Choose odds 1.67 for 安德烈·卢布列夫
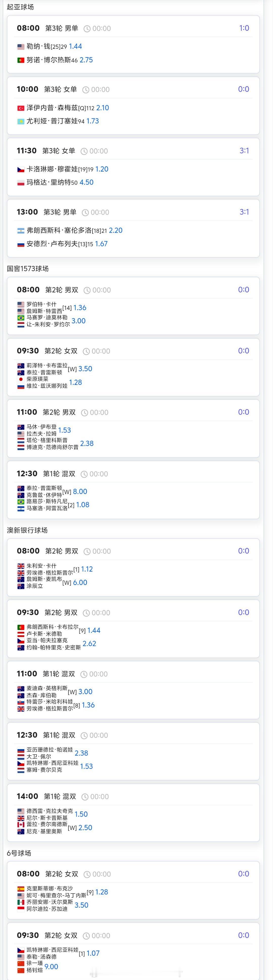The height and width of the screenshot is (980, 273). pos(101,244)
